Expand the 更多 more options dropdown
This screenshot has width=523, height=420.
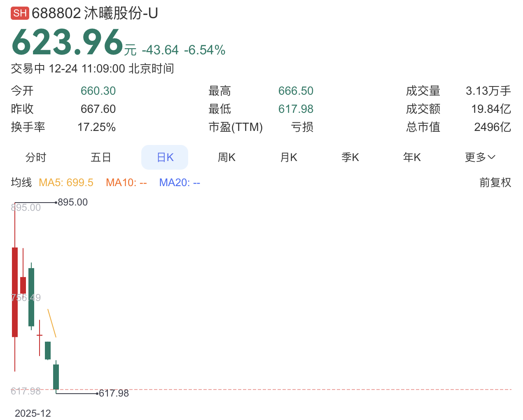click(x=480, y=157)
